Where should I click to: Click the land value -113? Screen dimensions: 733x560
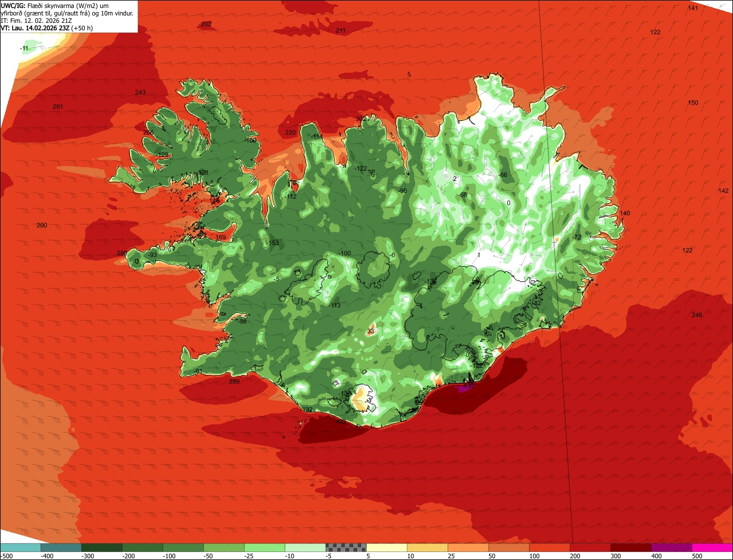tap(335, 306)
